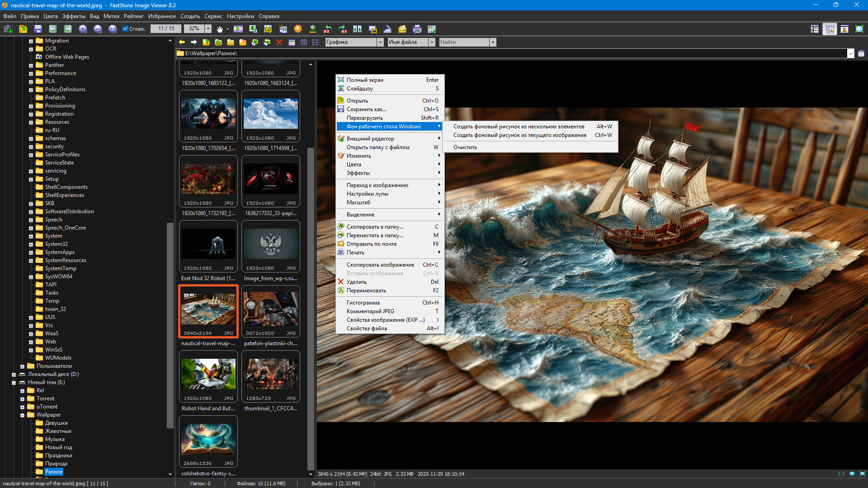The height and width of the screenshot is (488, 868).
Task: Switch to full screen view icon at top right
Action: click(x=859, y=29)
